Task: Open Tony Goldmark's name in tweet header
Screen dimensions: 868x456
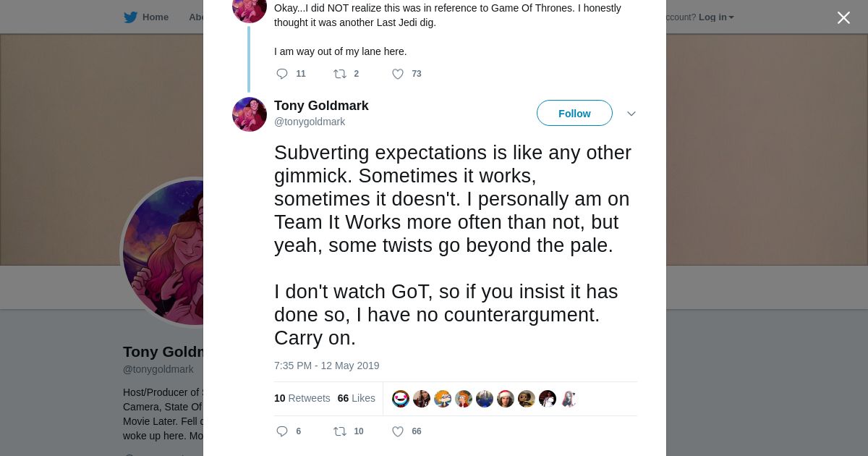Action: click(321, 106)
